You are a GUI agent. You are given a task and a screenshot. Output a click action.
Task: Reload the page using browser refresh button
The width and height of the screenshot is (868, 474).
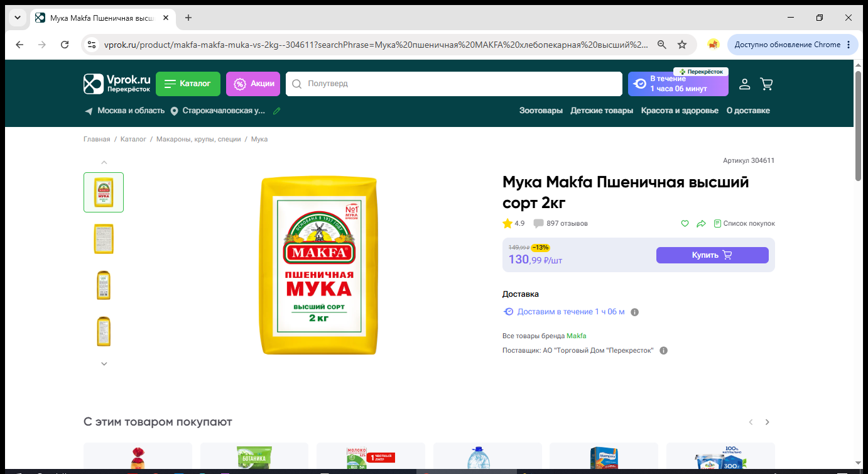(x=65, y=45)
